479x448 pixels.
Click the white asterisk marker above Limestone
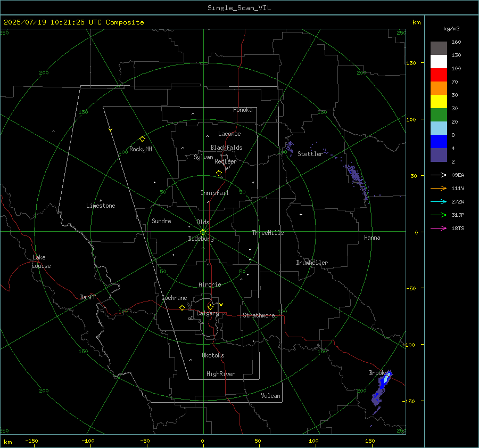pos(101,201)
